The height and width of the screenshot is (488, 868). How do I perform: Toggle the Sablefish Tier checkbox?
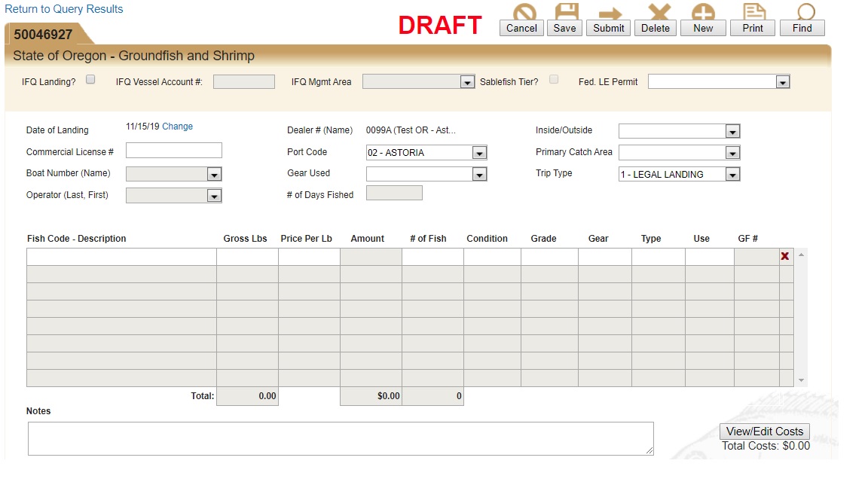pos(554,79)
